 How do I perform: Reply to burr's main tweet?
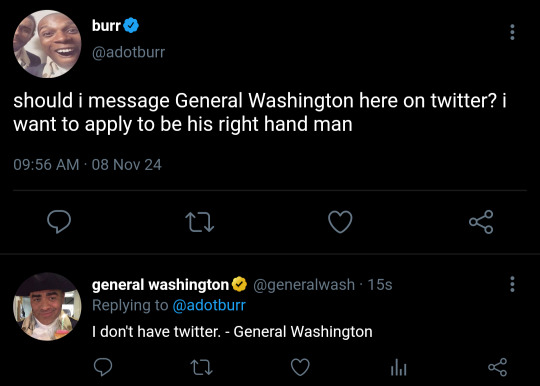[x=59, y=222]
